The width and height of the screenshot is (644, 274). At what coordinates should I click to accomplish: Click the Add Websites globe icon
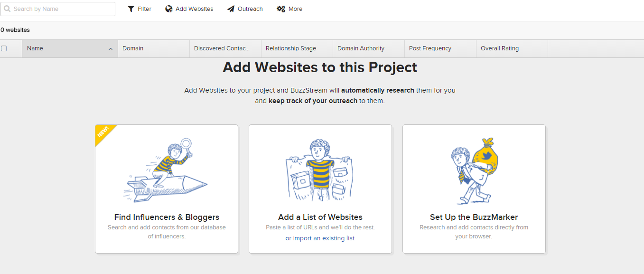[168, 9]
